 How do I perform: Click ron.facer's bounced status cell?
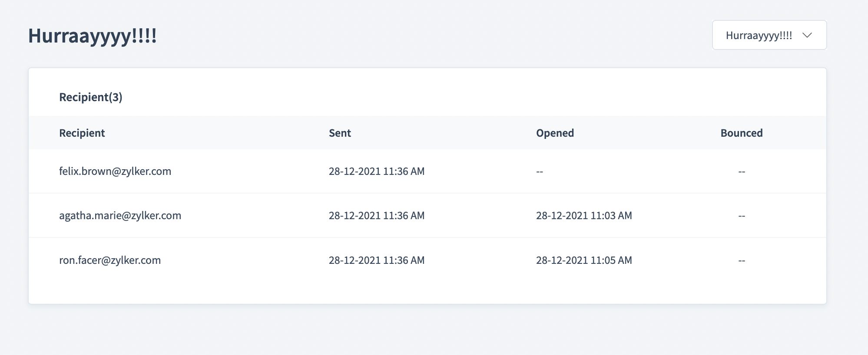pos(742,261)
